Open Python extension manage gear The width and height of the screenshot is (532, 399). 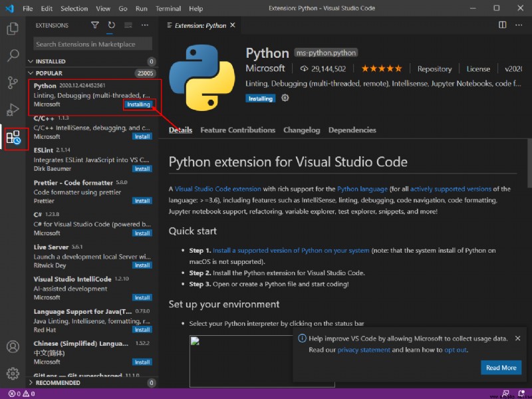click(285, 98)
